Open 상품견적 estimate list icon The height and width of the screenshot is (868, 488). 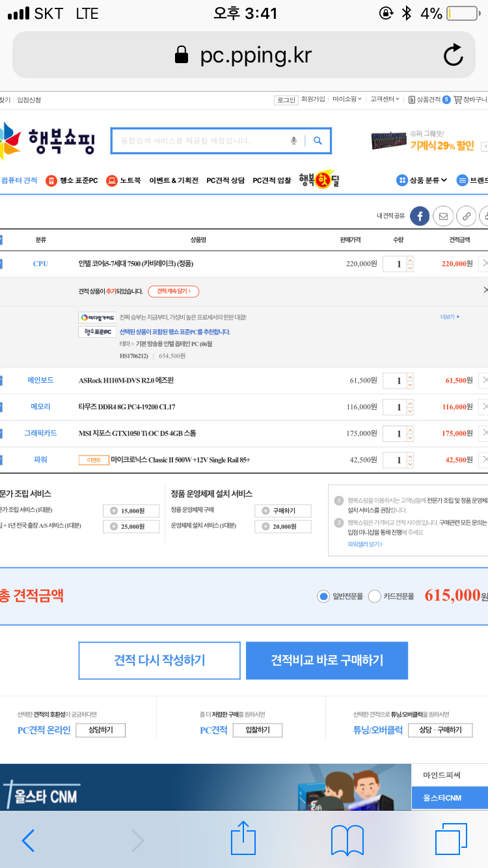click(429, 100)
